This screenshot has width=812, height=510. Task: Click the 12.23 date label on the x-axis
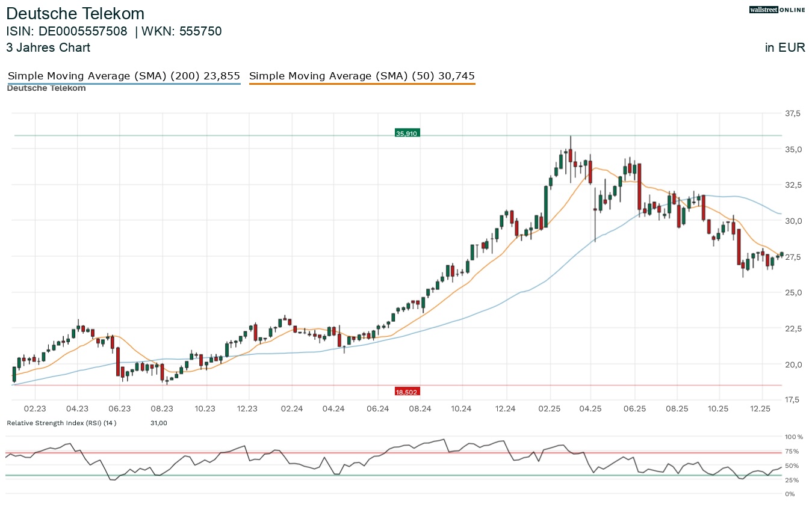click(x=247, y=408)
